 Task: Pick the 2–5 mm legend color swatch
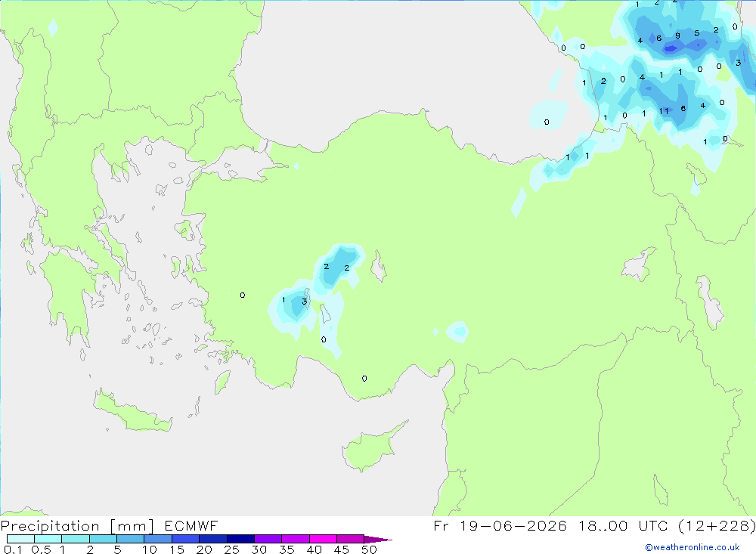(x=103, y=539)
